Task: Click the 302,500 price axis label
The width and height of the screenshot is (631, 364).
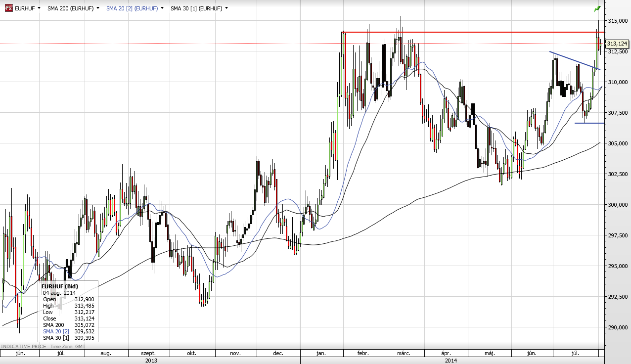Action: click(618, 174)
